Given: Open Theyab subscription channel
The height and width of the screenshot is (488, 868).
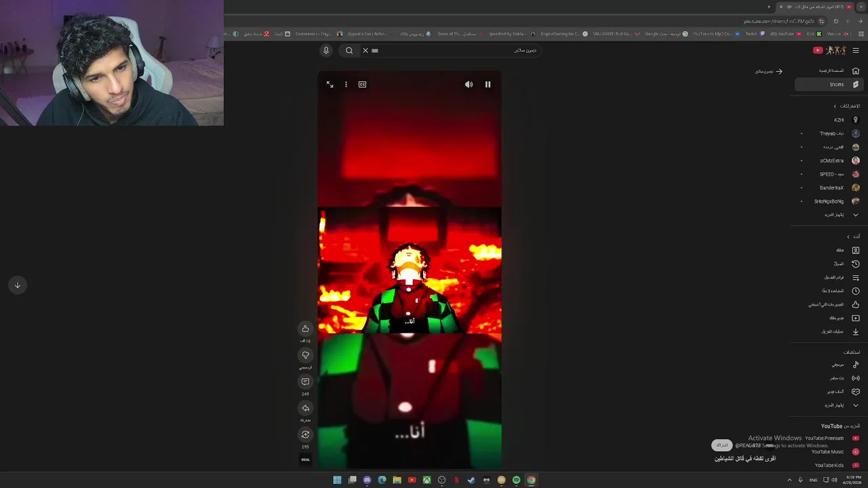Looking at the screenshot, I should pyautogui.click(x=831, y=134).
